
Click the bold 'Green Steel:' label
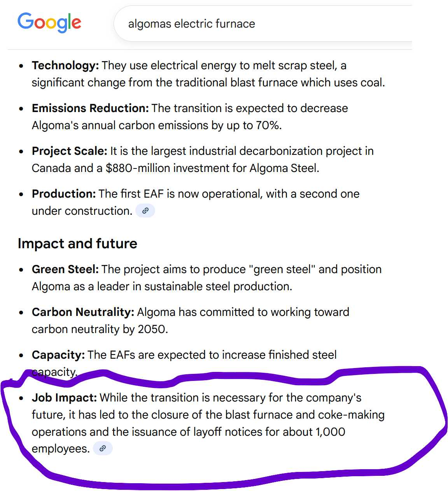[65, 269]
